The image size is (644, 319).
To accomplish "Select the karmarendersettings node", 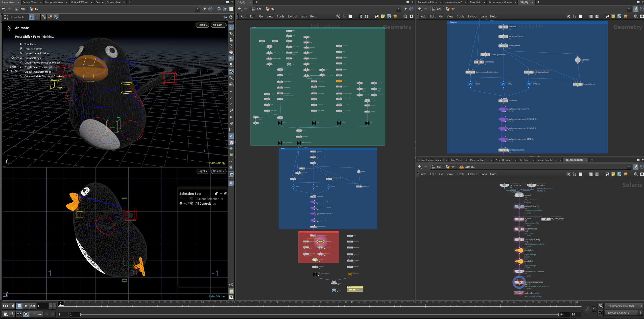I will click(x=519, y=282).
